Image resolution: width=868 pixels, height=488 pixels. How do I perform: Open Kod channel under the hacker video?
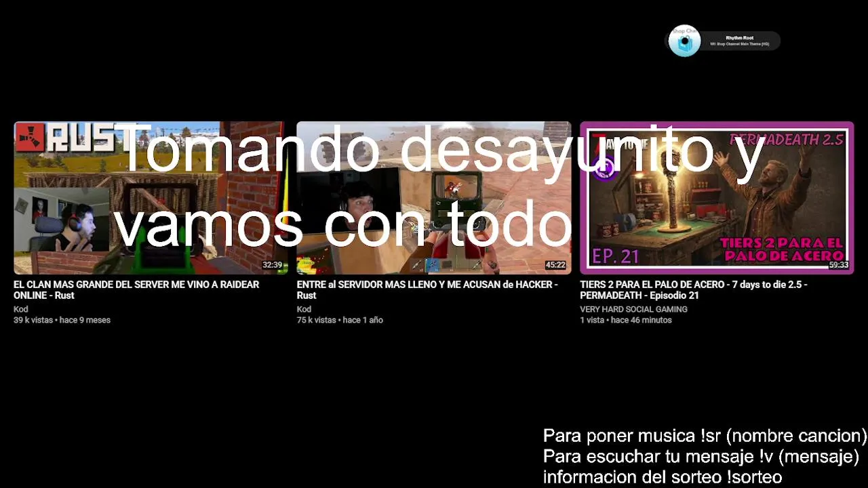point(304,309)
